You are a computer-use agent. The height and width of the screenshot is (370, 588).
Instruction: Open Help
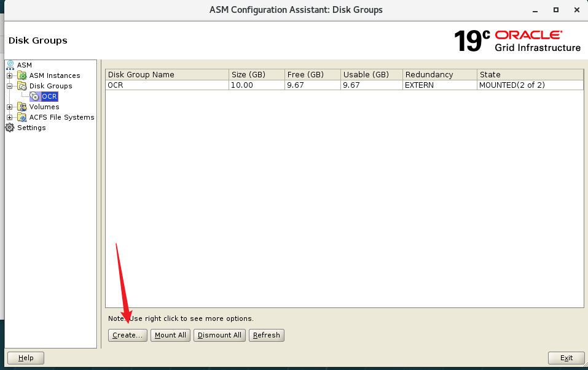click(x=26, y=358)
